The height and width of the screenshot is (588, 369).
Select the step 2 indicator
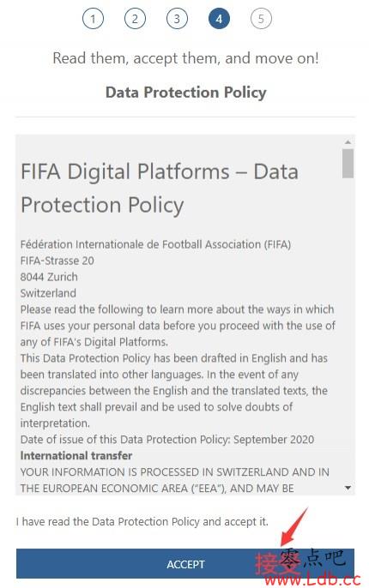pyautogui.click(x=135, y=18)
